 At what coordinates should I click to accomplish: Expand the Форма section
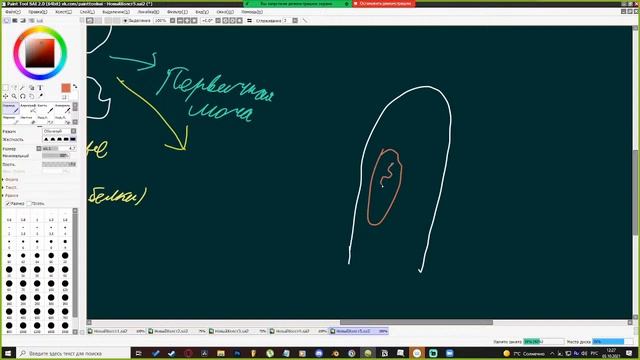point(11,180)
